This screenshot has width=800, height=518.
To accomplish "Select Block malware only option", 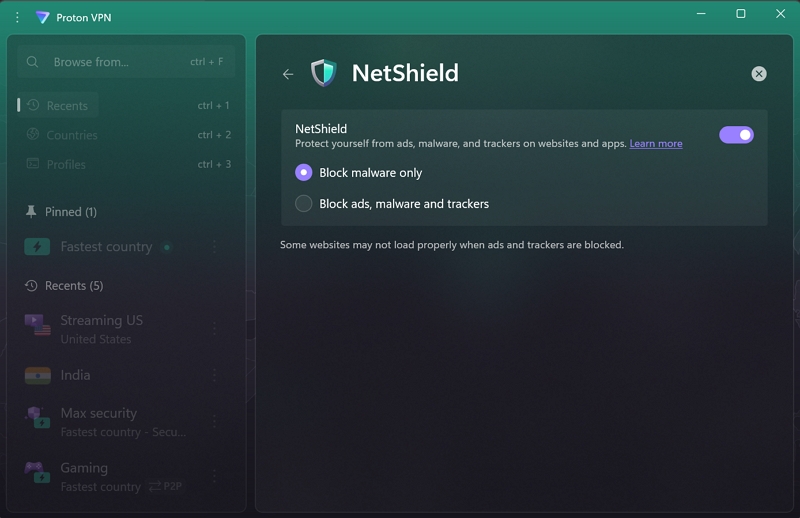I will coord(304,173).
